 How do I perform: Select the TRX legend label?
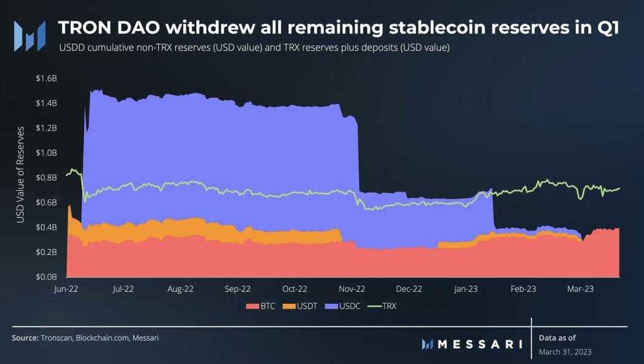point(389,306)
